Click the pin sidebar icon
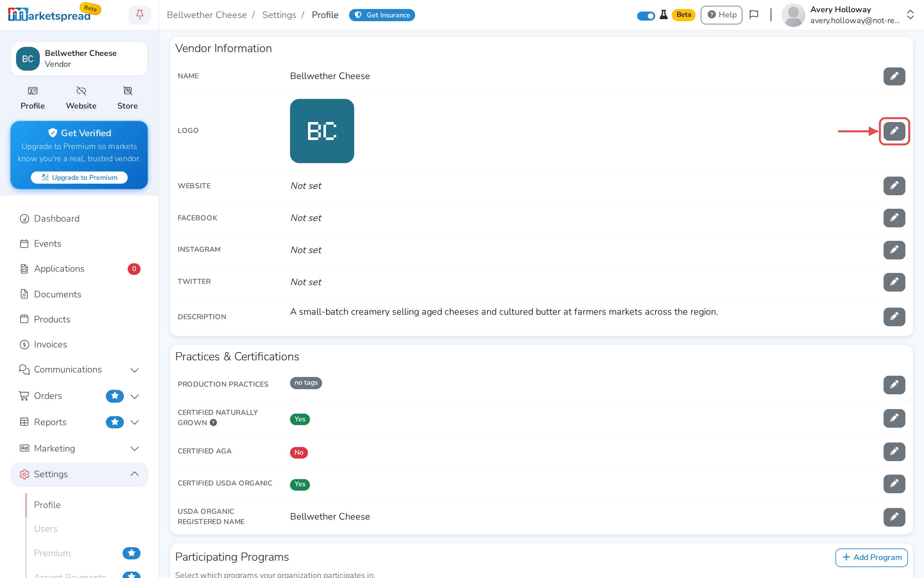Screen dimensions: 924x578 140,15
